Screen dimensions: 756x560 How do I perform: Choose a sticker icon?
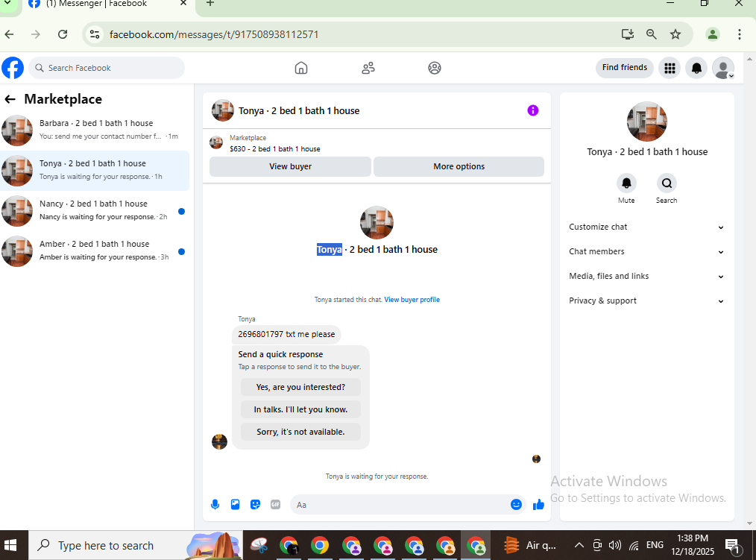tap(256, 505)
